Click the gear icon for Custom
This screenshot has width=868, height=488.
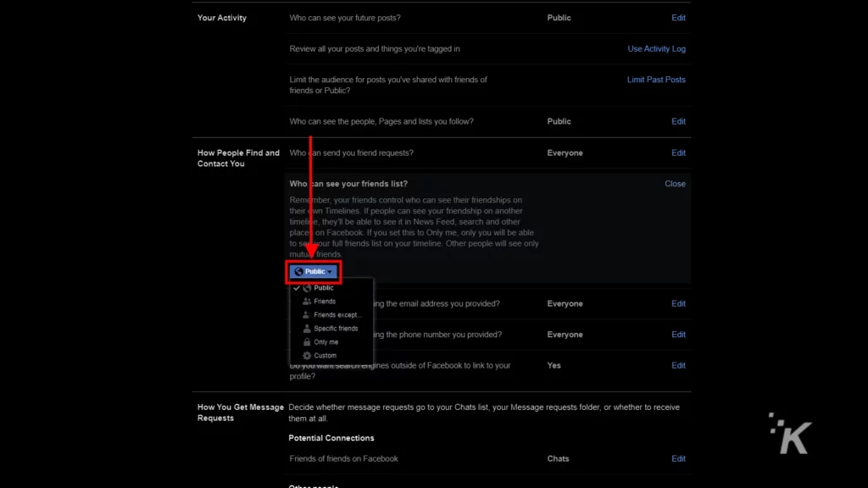pyautogui.click(x=307, y=356)
